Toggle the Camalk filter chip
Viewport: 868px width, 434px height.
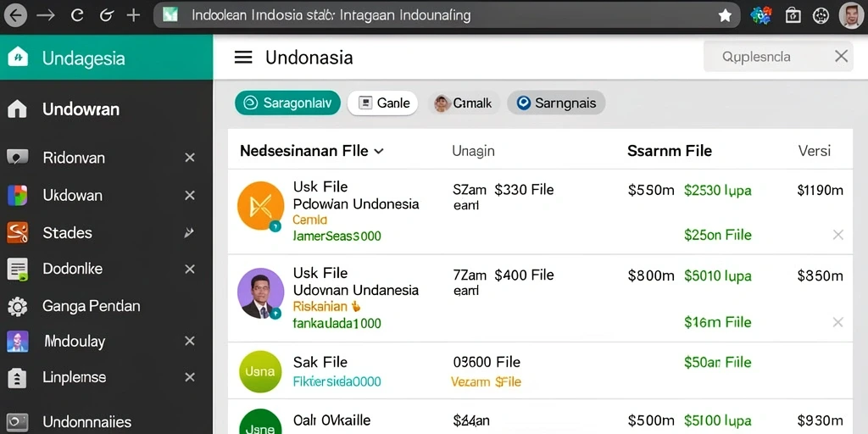coord(464,103)
